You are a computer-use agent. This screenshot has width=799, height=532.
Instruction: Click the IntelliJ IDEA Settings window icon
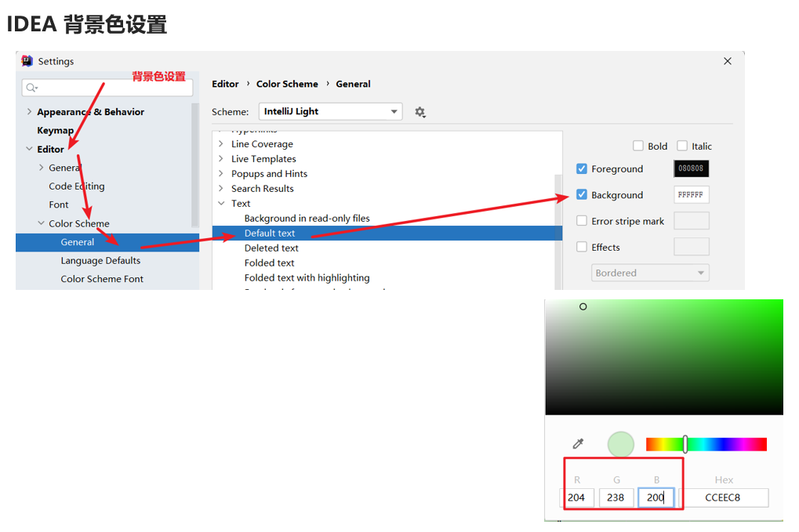27,61
